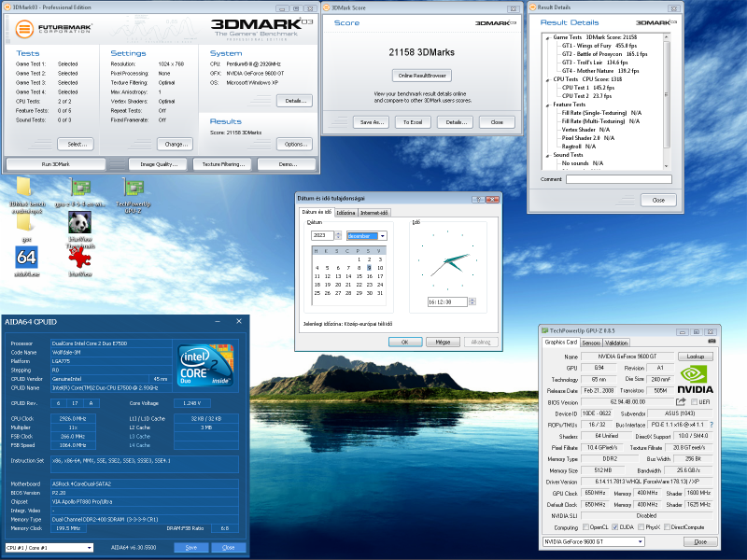The height and width of the screenshot is (560, 747).
Task: Click the bus interface question mark in GPU-Z
Action: (712, 425)
